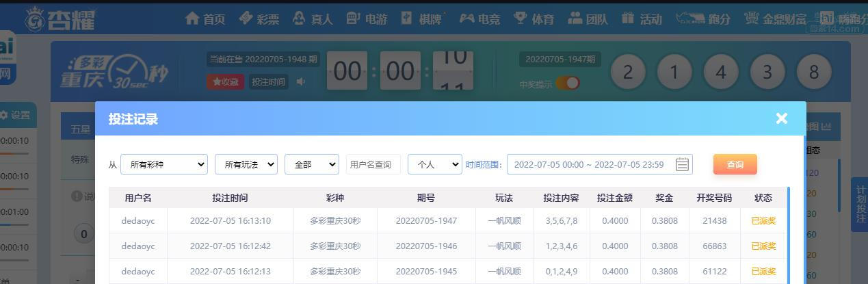Click the 投注时间 button
The image size is (868, 284).
coord(269,82)
